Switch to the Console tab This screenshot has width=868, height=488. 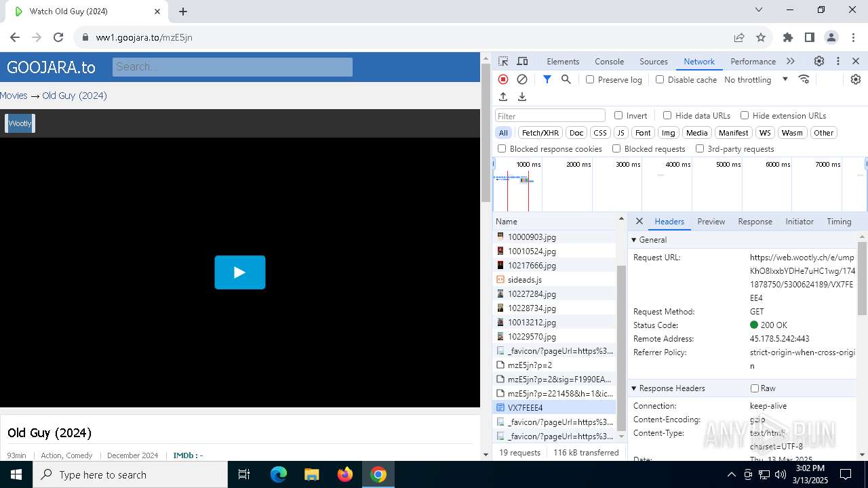(x=609, y=61)
